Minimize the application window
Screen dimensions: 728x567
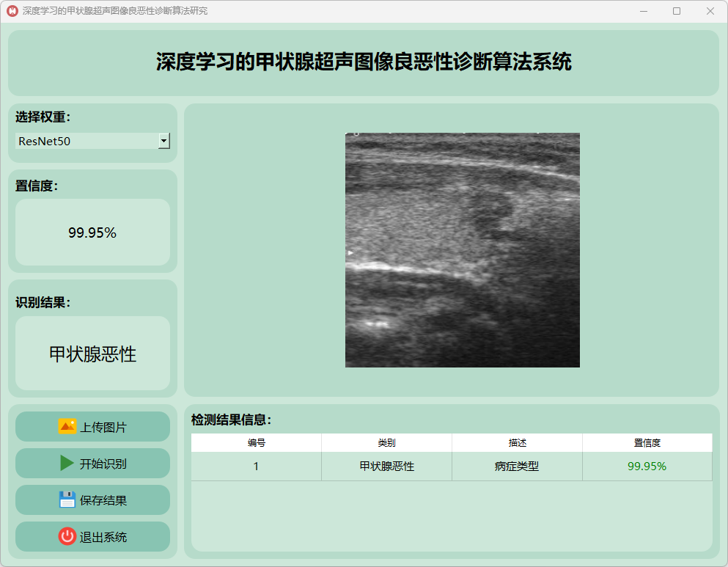[643, 11]
